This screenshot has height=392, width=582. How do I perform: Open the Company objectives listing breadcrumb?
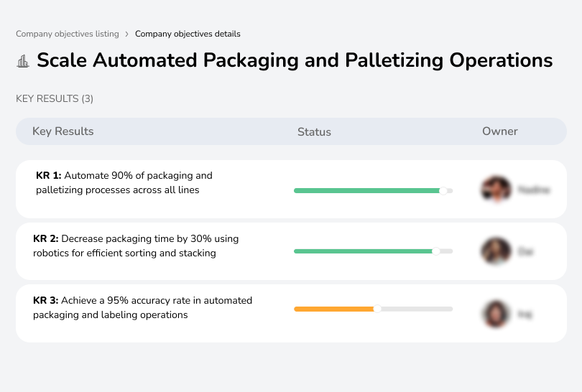(68, 34)
